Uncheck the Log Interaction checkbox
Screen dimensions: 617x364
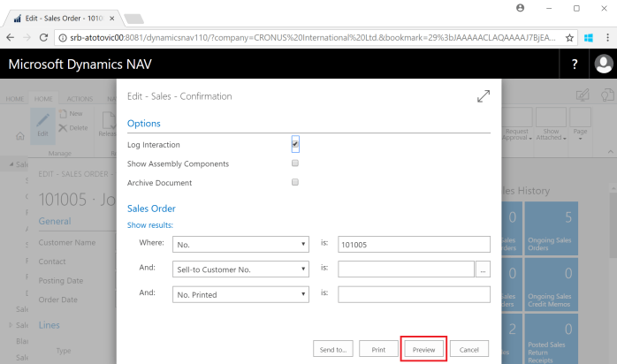pyautogui.click(x=295, y=143)
